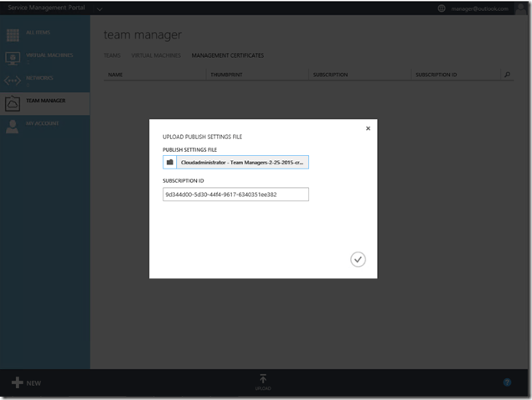Switch to the Teams tab
Screen dimensions: 532x400
click(x=111, y=55)
